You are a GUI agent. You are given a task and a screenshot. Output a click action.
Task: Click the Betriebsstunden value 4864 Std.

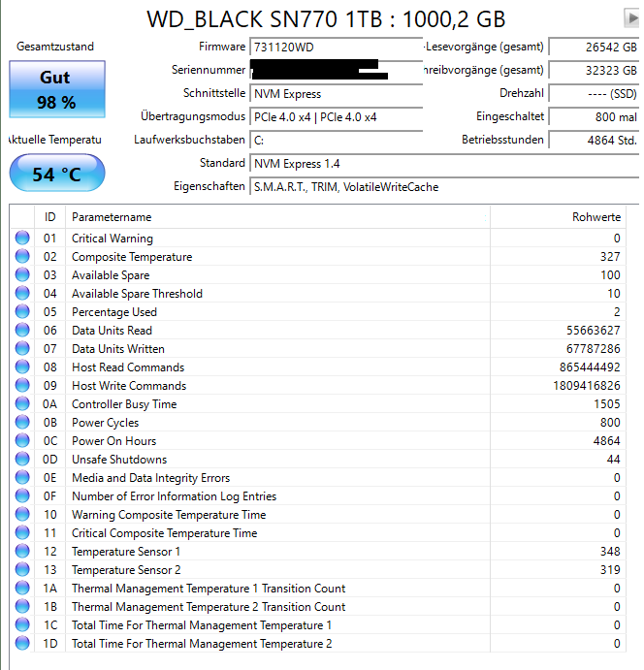(x=594, y=141)
